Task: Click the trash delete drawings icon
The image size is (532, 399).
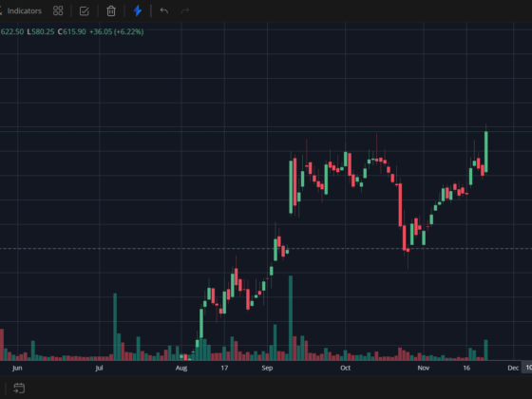Action: click(x=111, y=11)
